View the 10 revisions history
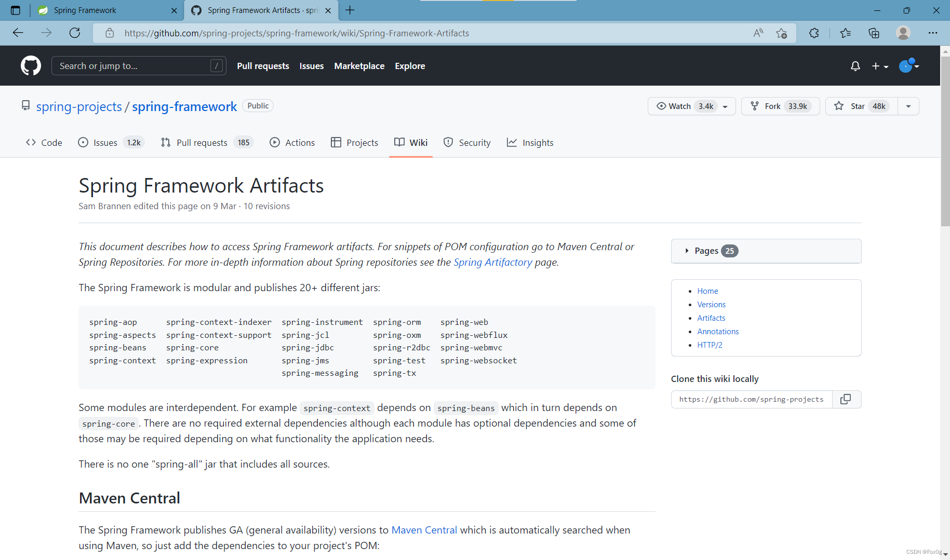The width and height of the screenshot is (950, 560). (x=266, y=206)
